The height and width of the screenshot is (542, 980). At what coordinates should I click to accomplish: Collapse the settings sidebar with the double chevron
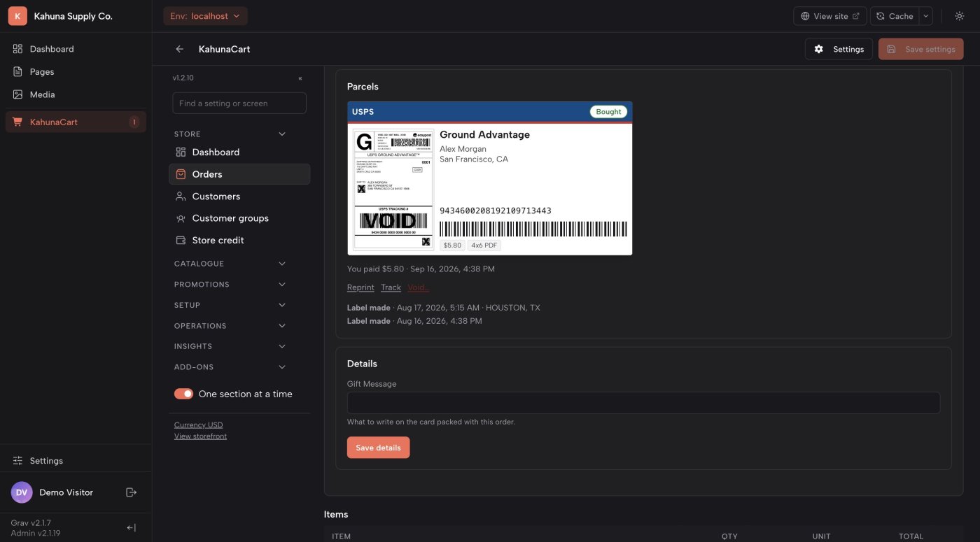click(300, 78)
